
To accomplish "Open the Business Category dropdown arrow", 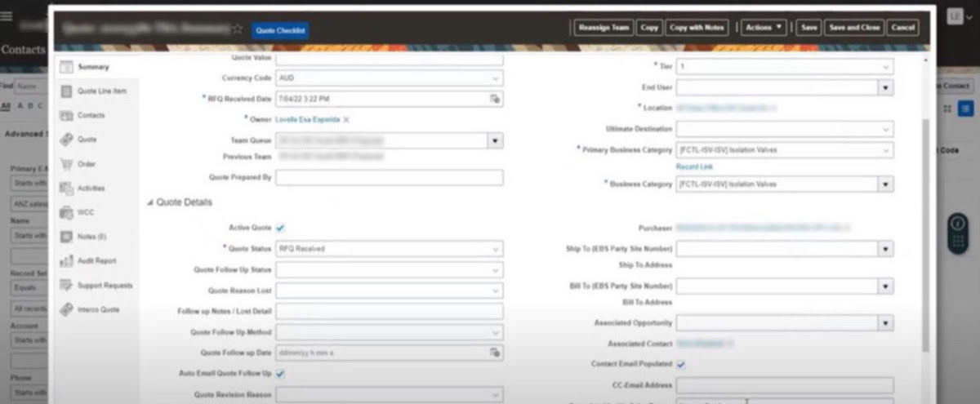I will [885, 184].
